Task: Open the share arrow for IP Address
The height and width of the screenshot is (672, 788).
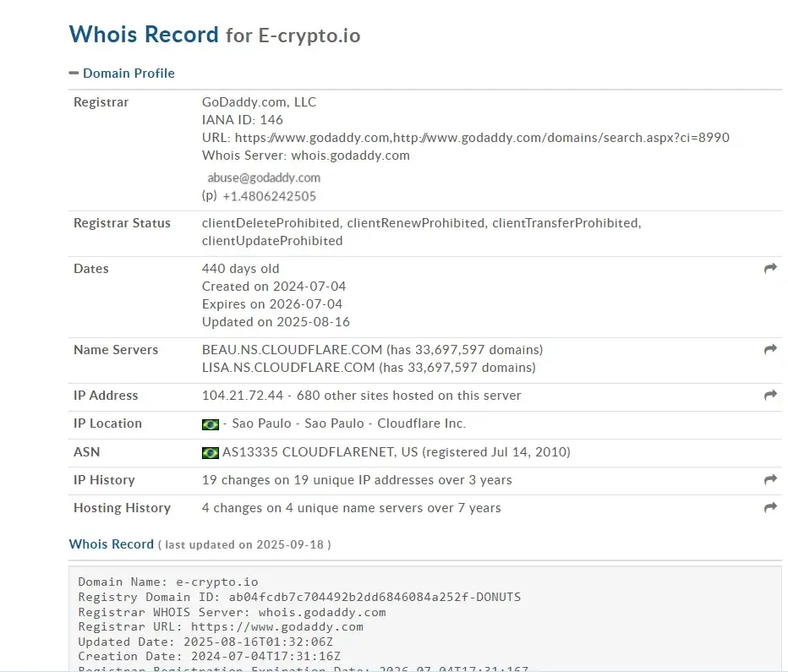Action: [x=770, y=396]
